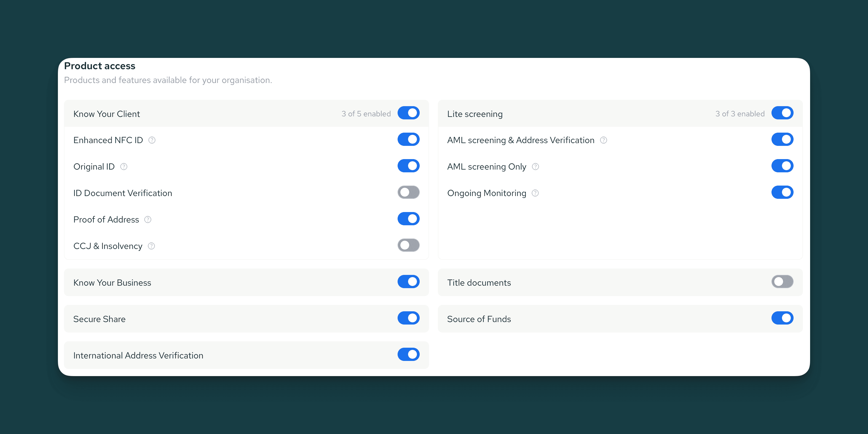
Task: Turn on CCJ & Insolvency switch
Action: tap(408, 245)
